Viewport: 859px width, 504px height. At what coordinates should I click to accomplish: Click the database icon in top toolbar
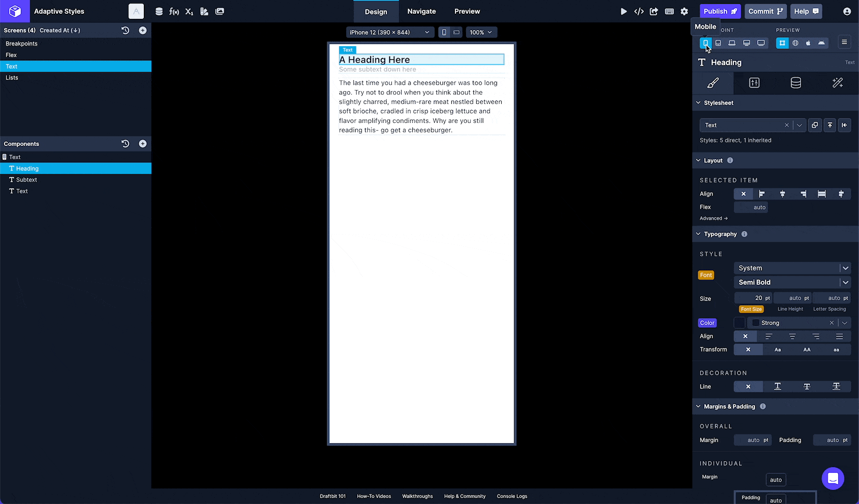pos(159,12)
